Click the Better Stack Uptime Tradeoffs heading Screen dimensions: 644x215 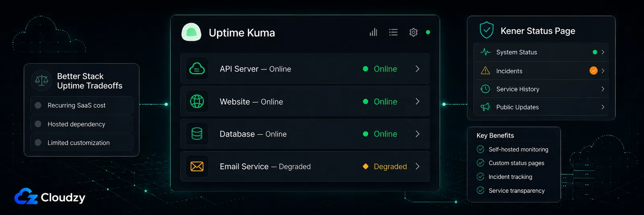click(90, 81)
